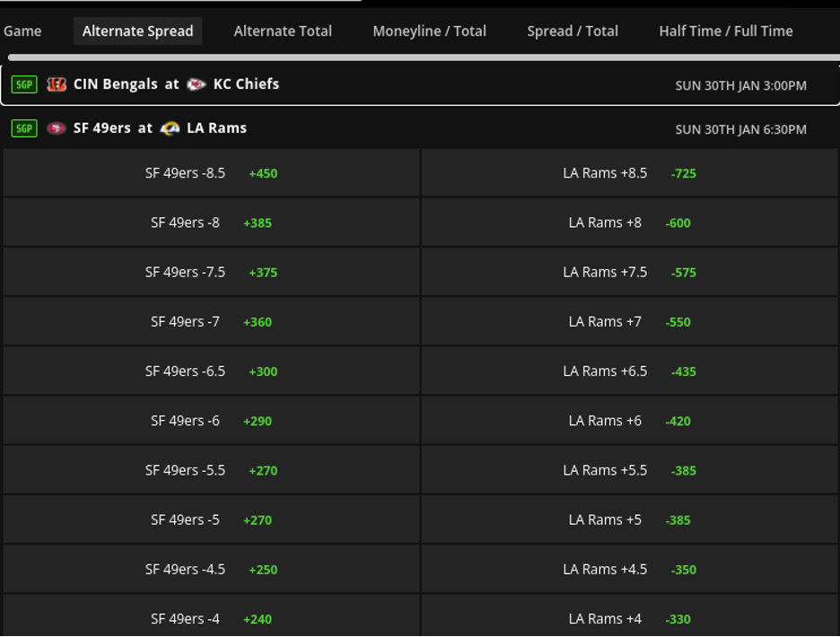Image resolution: width=840 pixels, height=637 pixels.
Task: Click the Kansas City Chiefs team logo
Action: [196, 84]
